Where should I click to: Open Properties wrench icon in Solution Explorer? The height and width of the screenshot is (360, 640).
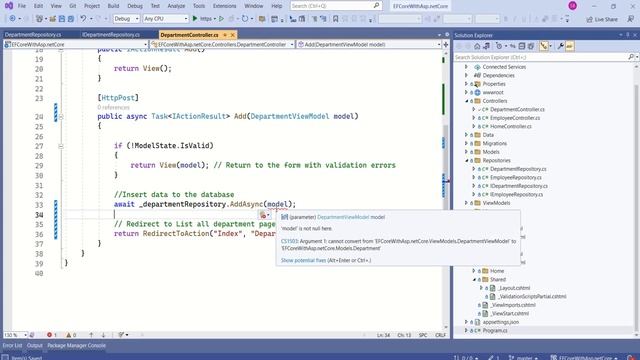click(560, 46)
